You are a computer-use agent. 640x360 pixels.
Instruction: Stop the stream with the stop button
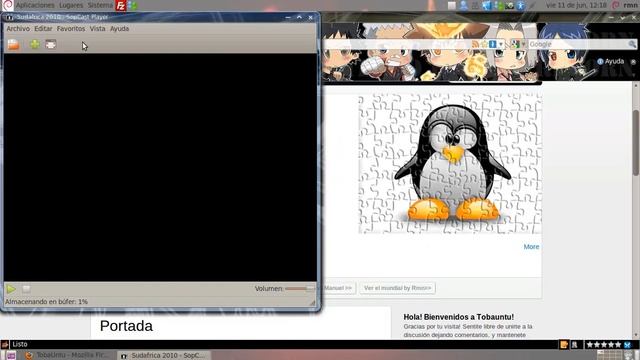[x=26, y=289]
